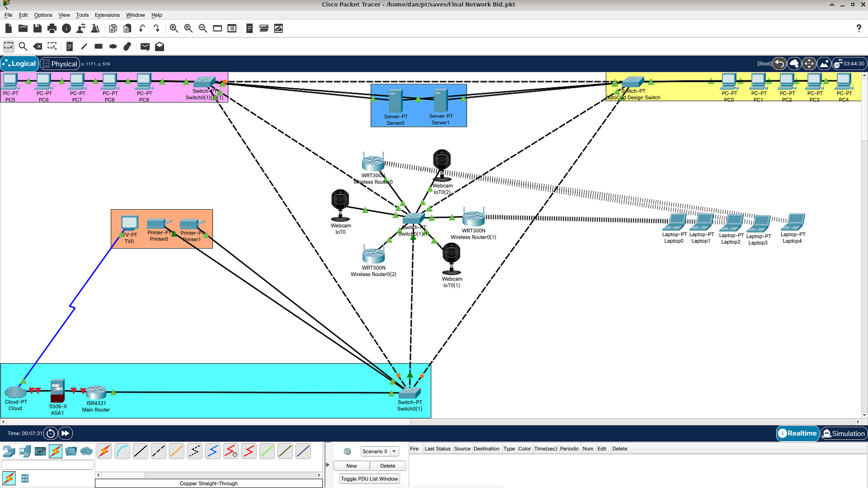Open the Options menu
Viewport: 868px width, 488px height.
(x=43, y=15)
